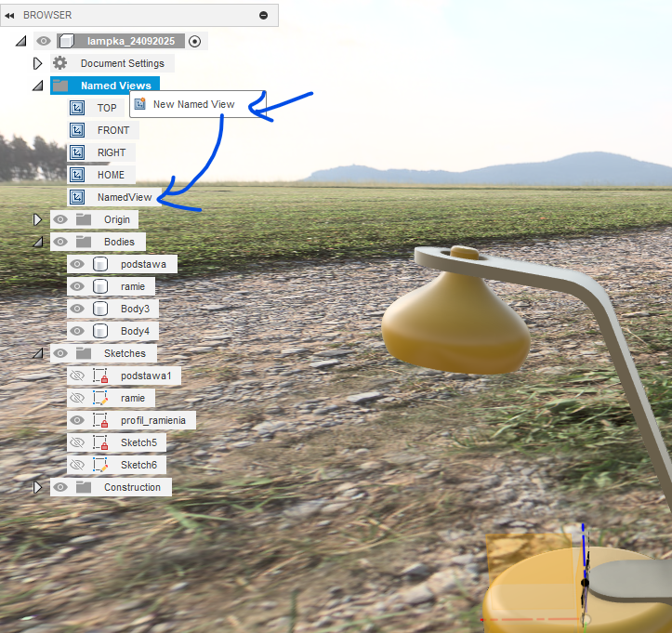This screenshot has width=672, height=633.
Task: Click the Sketch6 sketch icon
Action: click(101, 465)
